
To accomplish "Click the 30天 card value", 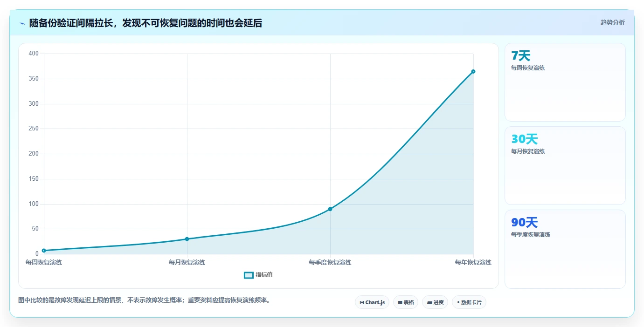I will (525, 139).
